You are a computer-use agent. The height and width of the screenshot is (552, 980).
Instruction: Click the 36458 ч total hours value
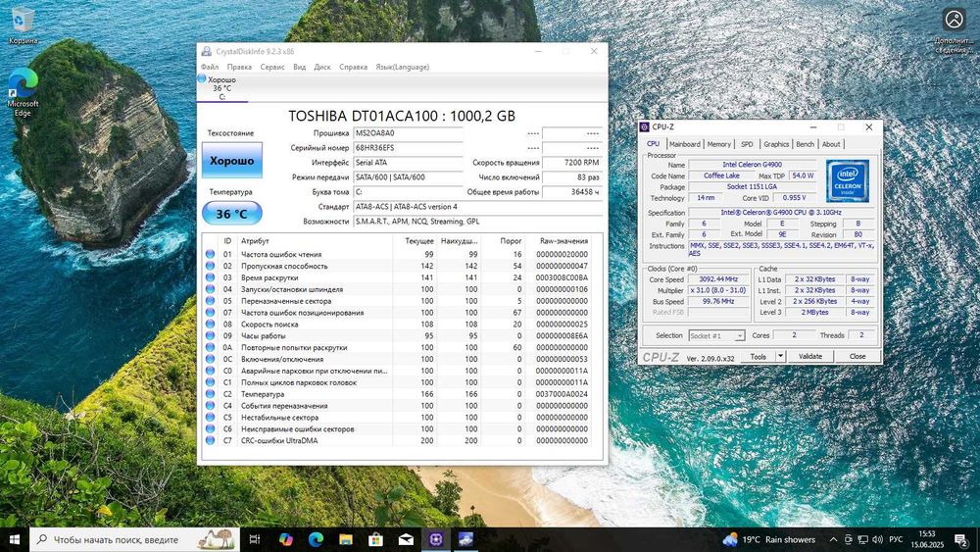pyautogui.click(x=572, y=192)
